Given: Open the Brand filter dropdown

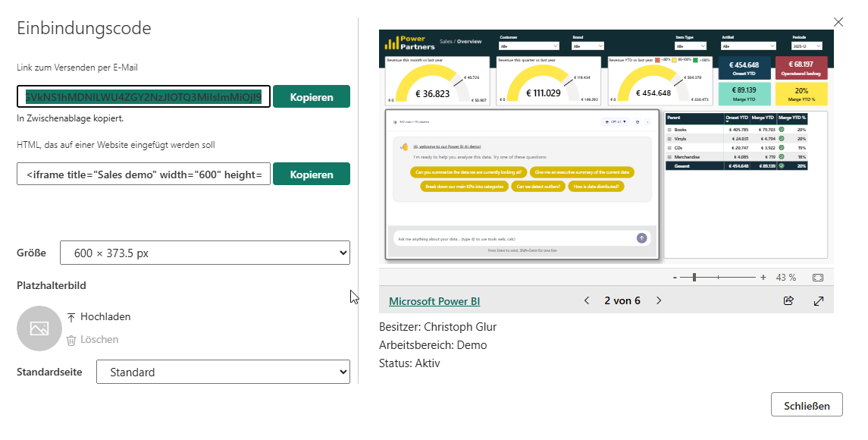Looking at the screenshot, I should click(588, 46).
